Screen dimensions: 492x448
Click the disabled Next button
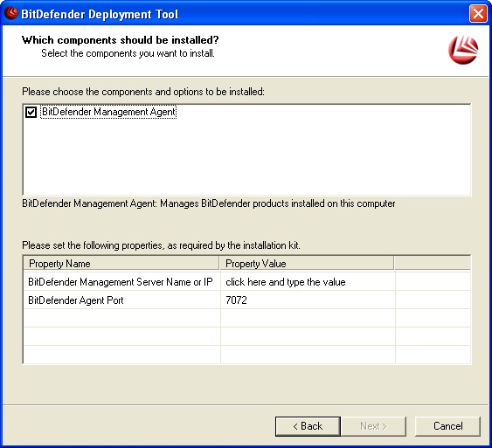click(x=373, y=426)
